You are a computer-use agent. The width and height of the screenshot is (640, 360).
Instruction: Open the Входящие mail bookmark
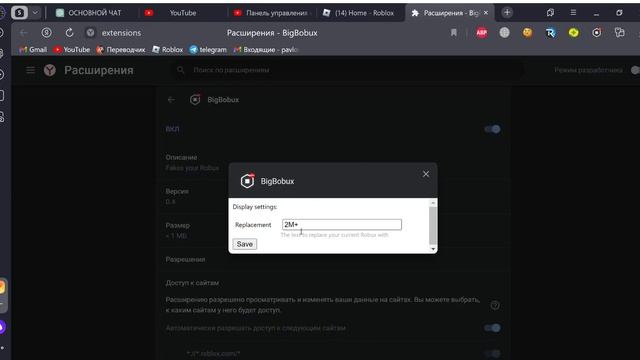266,49
